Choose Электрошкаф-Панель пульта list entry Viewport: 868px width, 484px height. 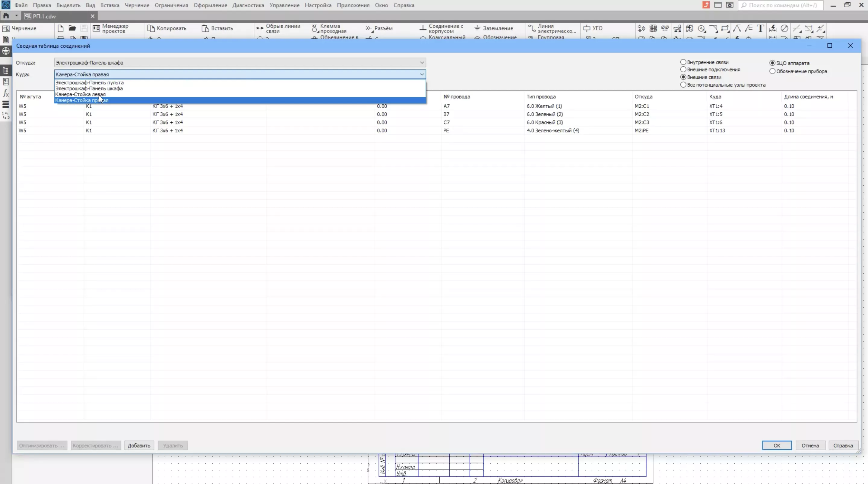tap(89, 83)
